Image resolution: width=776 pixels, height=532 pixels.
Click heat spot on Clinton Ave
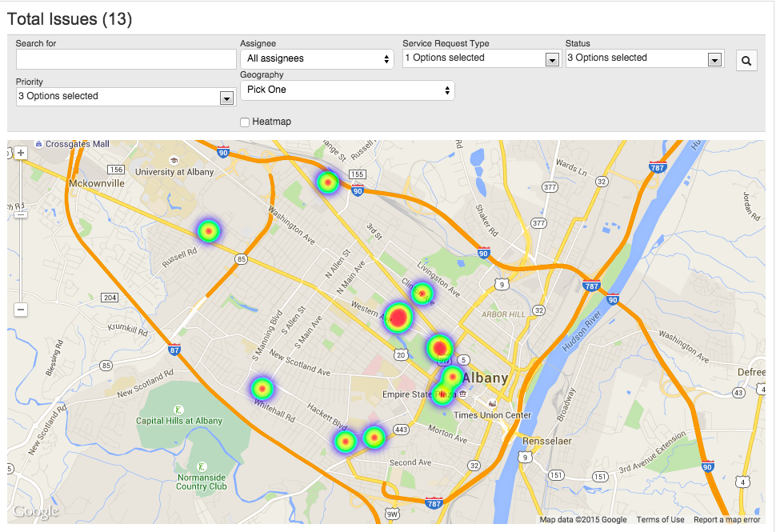pos(422,294)
